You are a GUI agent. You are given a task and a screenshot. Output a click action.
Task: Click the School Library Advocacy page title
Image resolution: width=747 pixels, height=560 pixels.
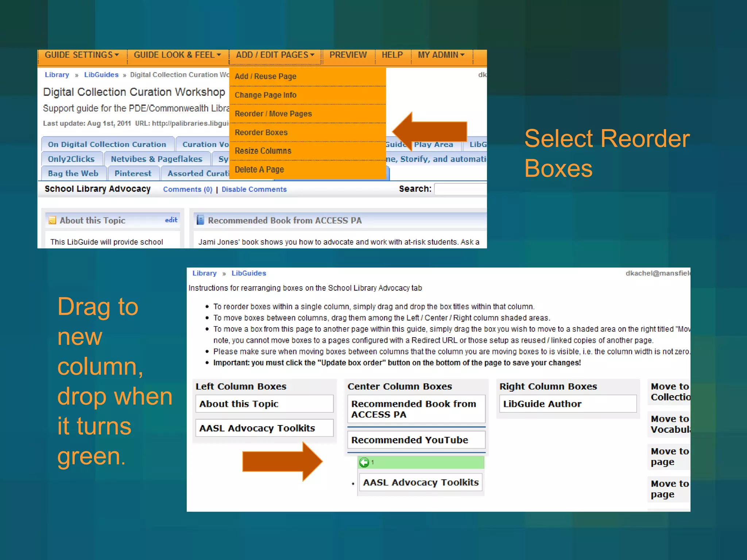[x=97, y=189]
